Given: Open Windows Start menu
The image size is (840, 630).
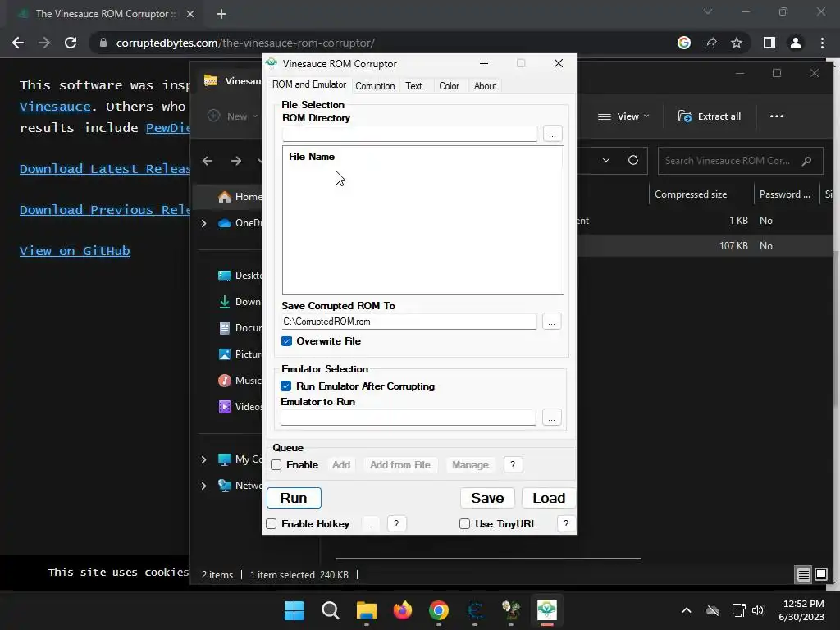Looking at the screenshot, I should 294,610.
